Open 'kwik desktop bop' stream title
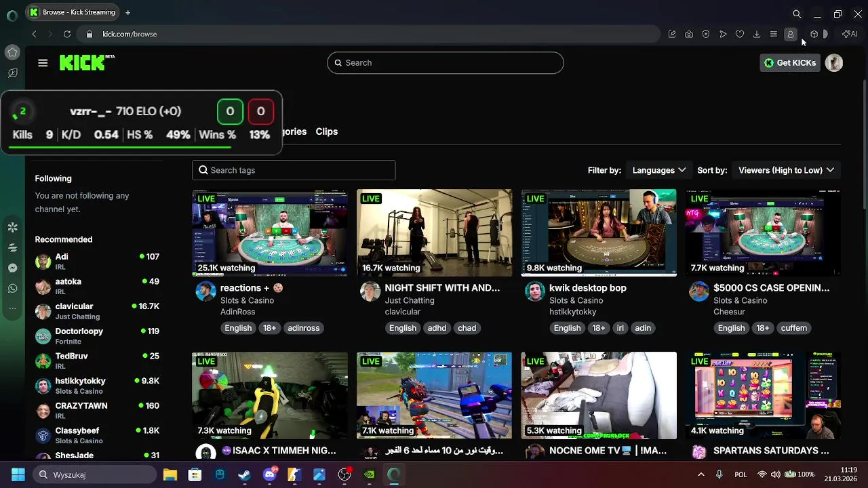 tap(588, 288)
